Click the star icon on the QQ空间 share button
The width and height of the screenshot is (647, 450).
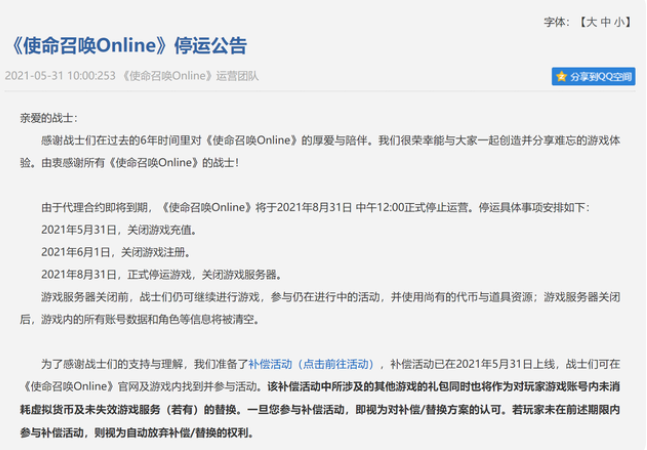[561, 76]
